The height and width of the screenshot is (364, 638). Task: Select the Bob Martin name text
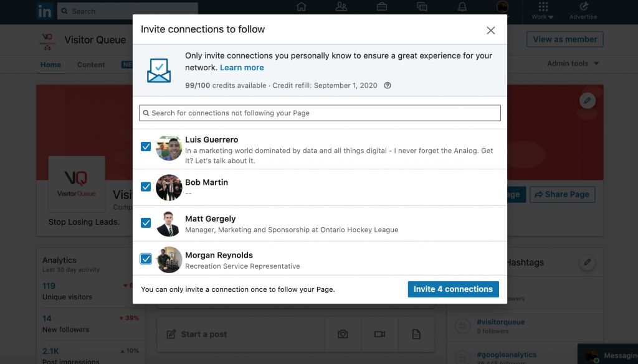tap(206, 182)
